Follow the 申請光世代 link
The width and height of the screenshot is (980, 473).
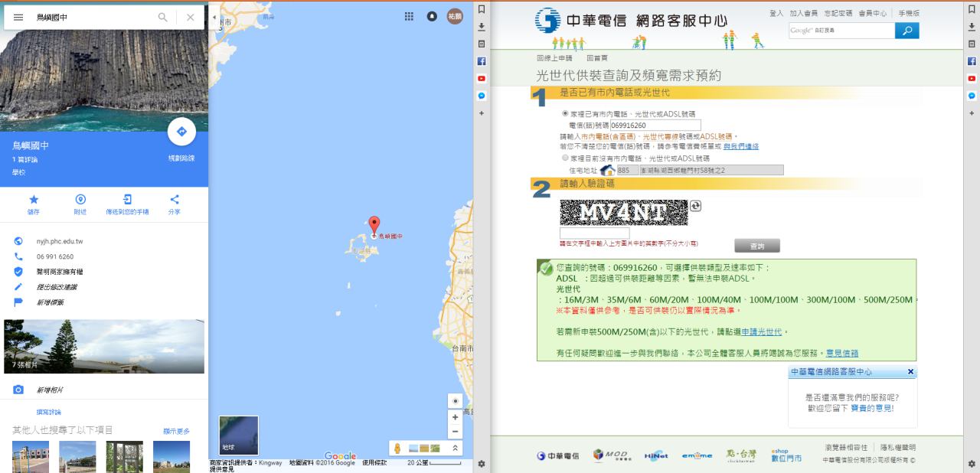click(761, 332)
